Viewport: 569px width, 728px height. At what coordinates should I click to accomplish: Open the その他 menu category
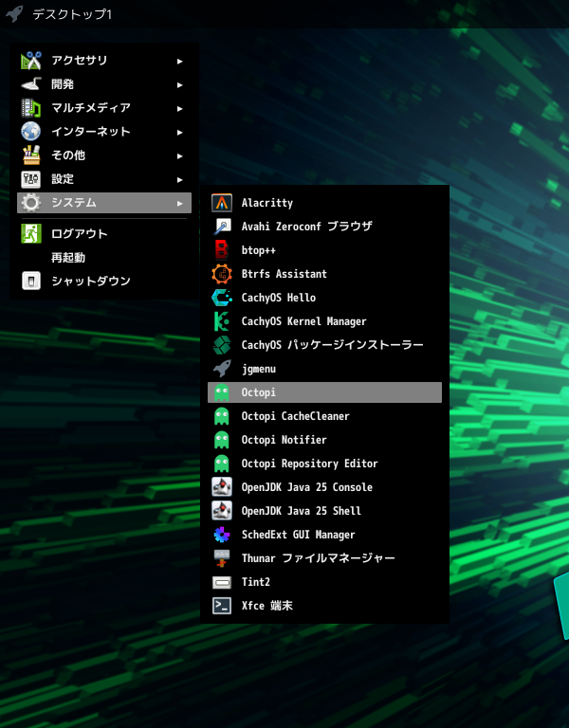pos(104,155)
